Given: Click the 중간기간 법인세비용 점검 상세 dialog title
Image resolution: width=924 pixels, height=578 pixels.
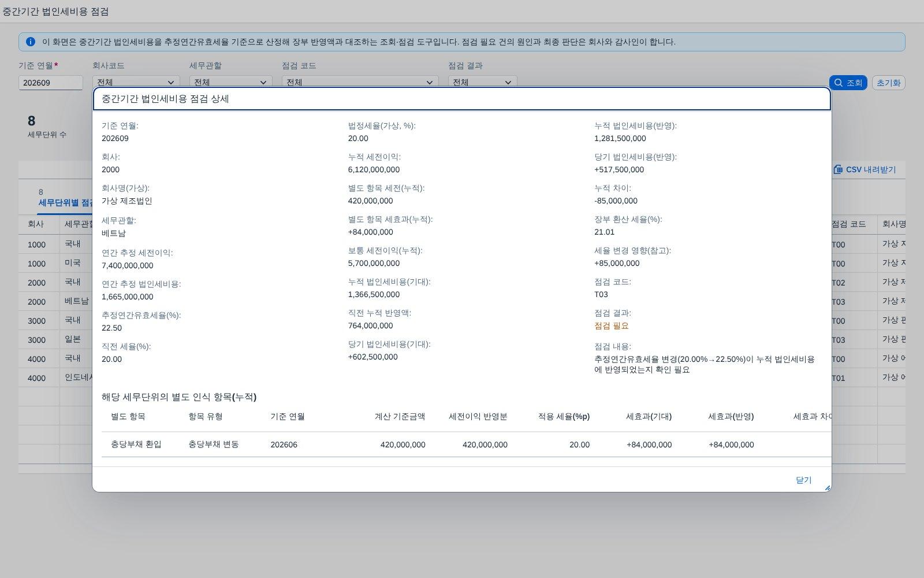Looking at the screenshot, I should [165, 99].
